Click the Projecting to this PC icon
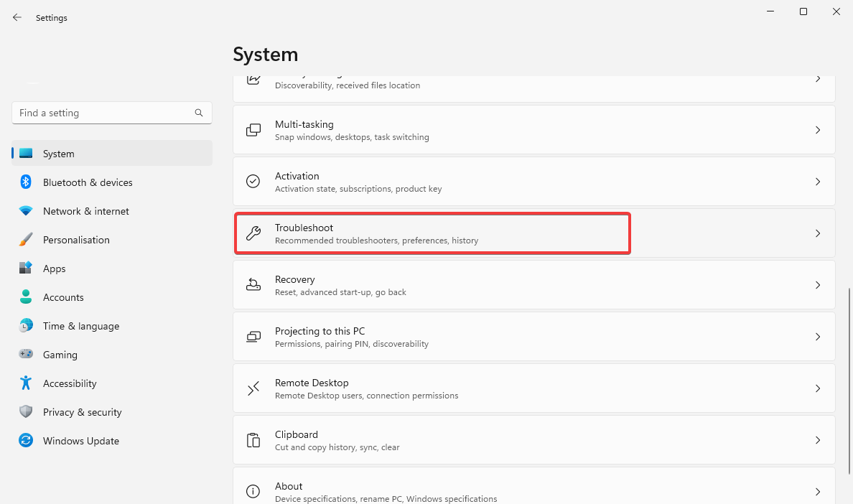 253,337
